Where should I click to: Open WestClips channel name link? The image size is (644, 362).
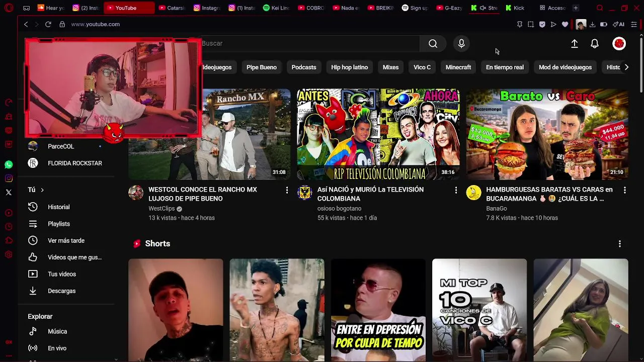(x=162, y=209)
